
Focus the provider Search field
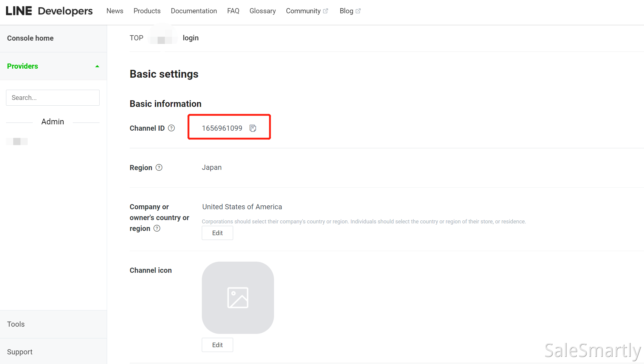pos(53,98)
